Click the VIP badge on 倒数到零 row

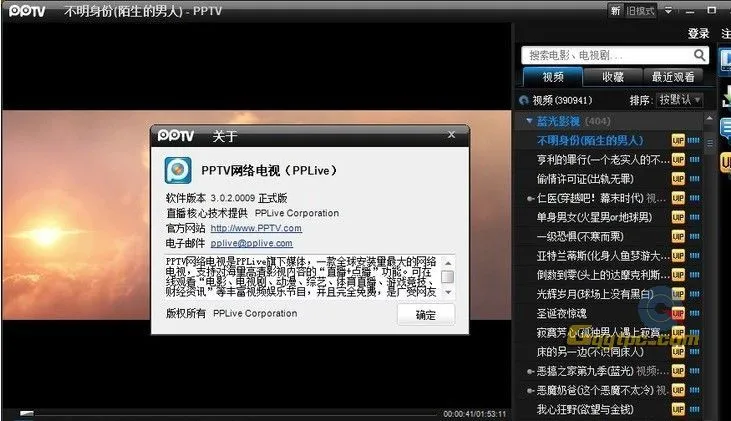(678, 275)
